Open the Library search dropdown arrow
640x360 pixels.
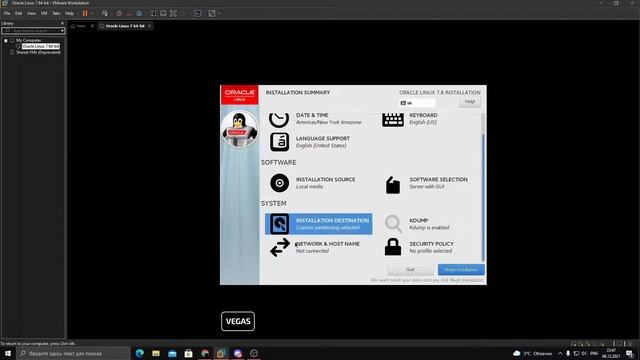(62, 31)
